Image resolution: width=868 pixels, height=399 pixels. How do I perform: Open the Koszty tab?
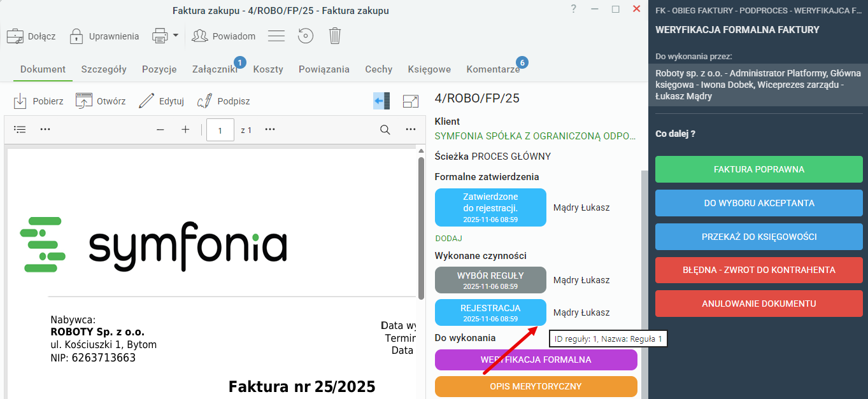coord(268,69)
